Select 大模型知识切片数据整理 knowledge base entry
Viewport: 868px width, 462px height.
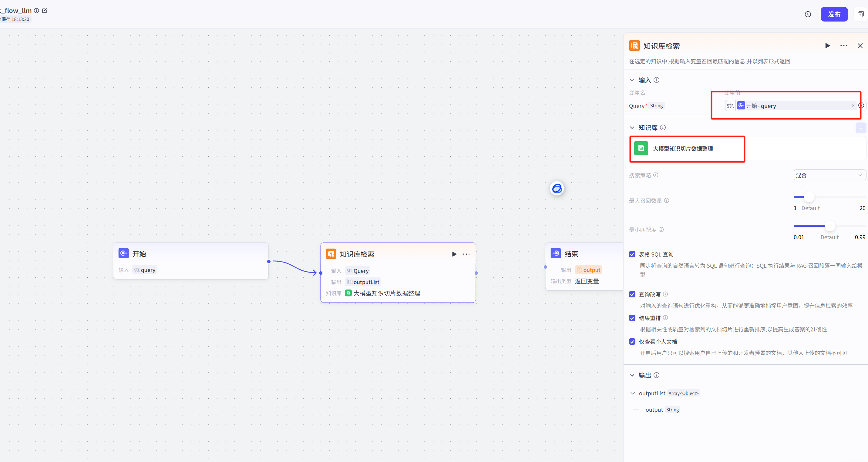pos(683,149)
